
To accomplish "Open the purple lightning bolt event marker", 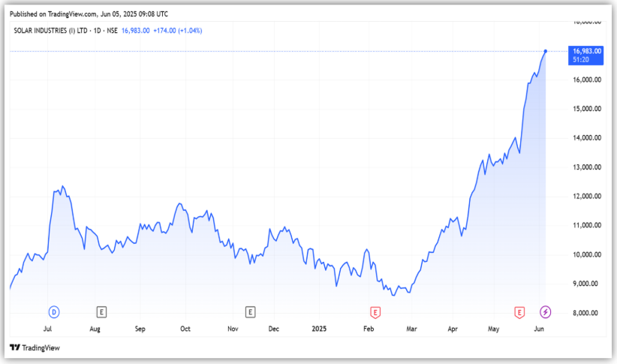I will pyautogui.click(x=546, y=311).
